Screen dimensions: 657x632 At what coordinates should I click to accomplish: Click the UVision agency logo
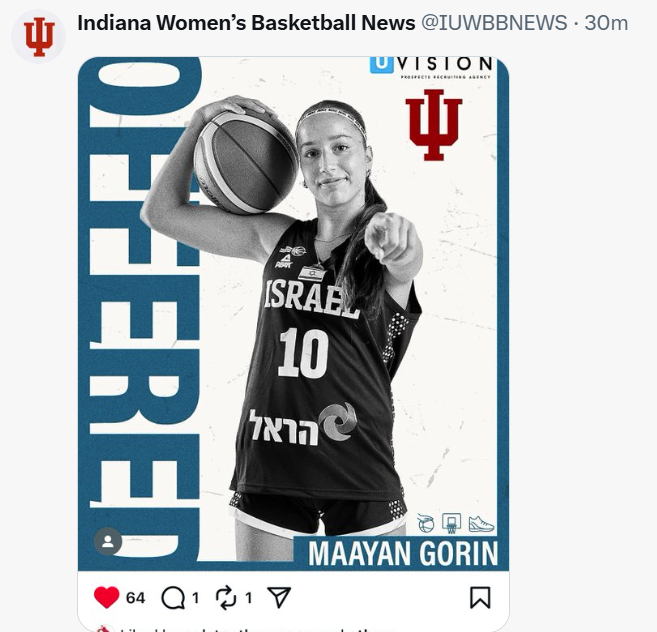pyautogui.click(x=431, y=67)
